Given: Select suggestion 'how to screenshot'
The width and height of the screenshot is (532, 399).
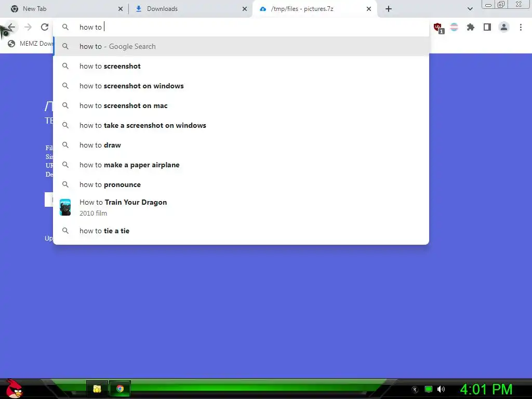Looking at the screenshot, I should (241, 66).
